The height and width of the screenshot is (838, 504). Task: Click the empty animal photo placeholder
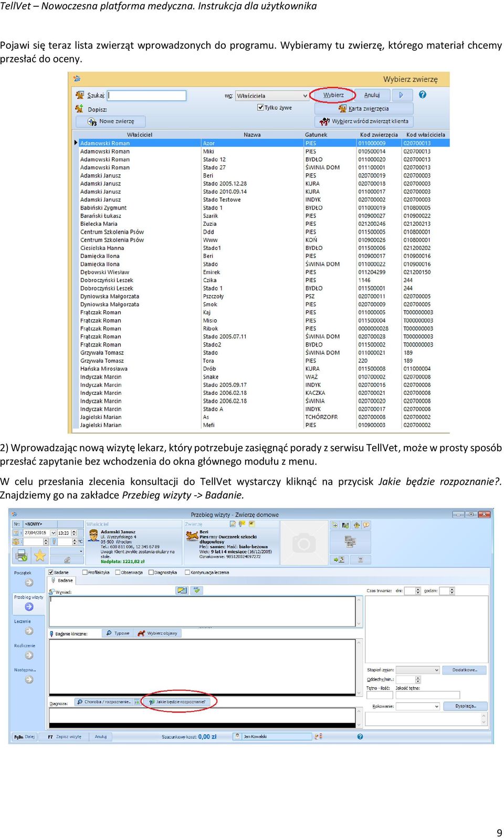pyautogui.click(x=303, y=543)
